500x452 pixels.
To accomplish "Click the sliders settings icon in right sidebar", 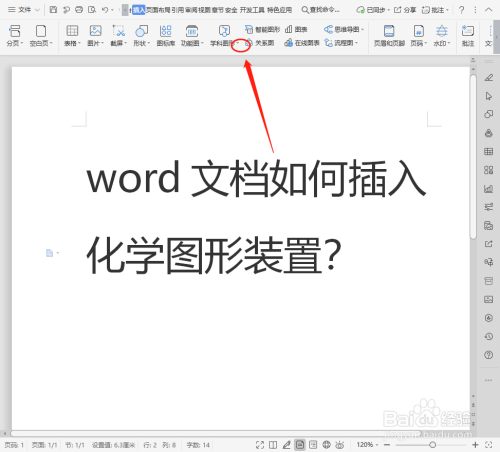I will tap(489, 207).
